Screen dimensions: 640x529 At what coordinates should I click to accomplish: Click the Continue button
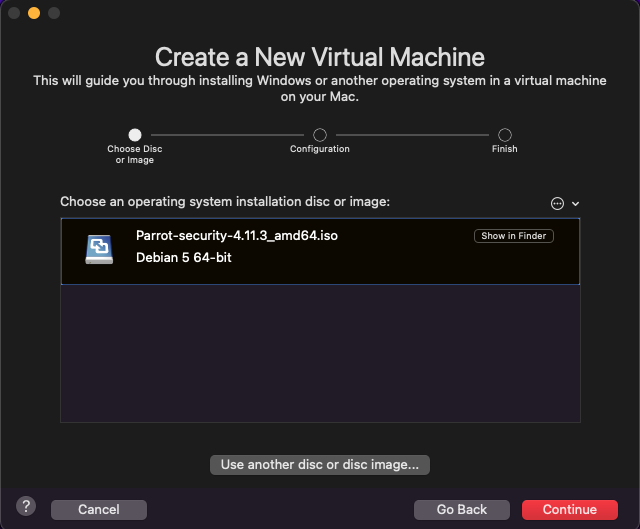[x=569, y=509]
